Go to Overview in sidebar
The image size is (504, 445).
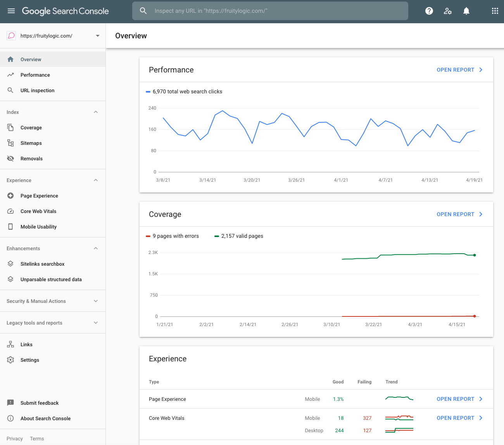point(53,59)
